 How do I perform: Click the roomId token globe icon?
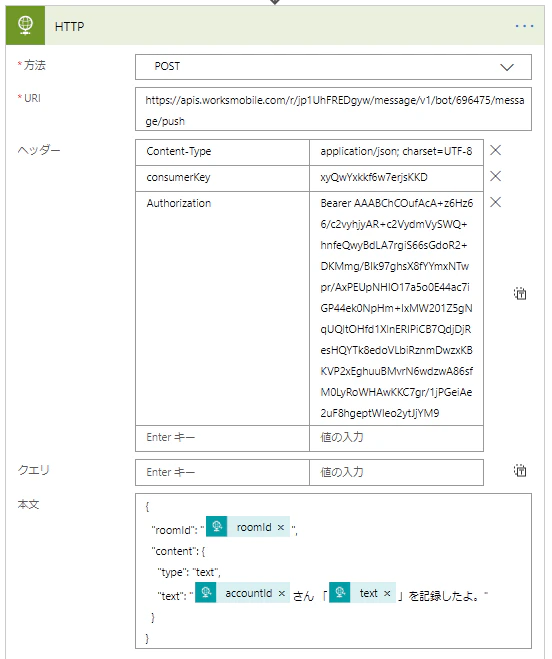click(217, 527)
